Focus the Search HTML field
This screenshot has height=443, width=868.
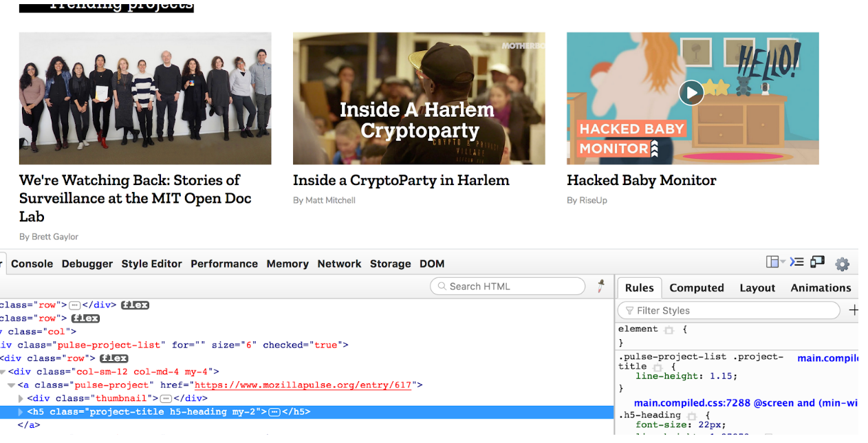pos(508,286)
